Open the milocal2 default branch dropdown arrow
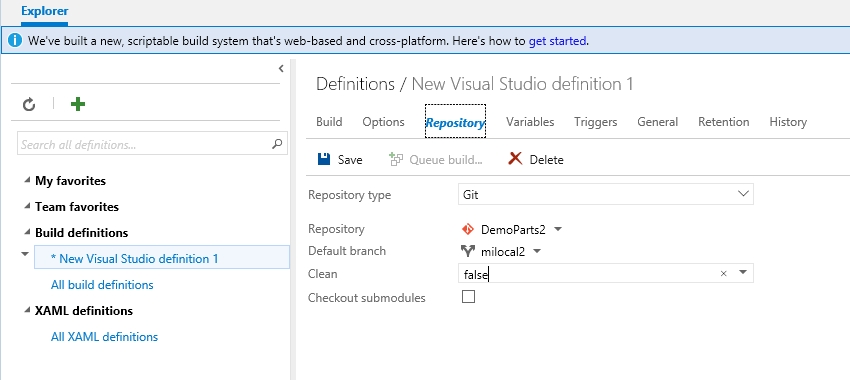 pyautogui.click(x=537, y=251)
